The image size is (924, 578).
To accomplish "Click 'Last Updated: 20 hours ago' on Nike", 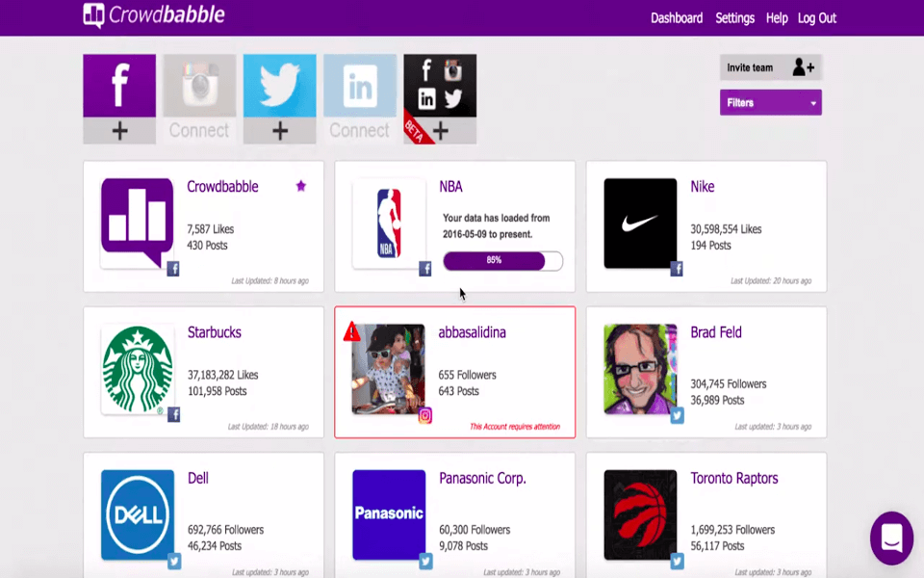I will pos(771,280).
